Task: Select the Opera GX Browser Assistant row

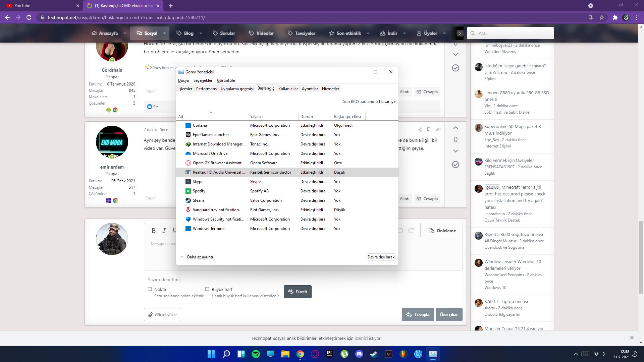Action: [217, 163]
